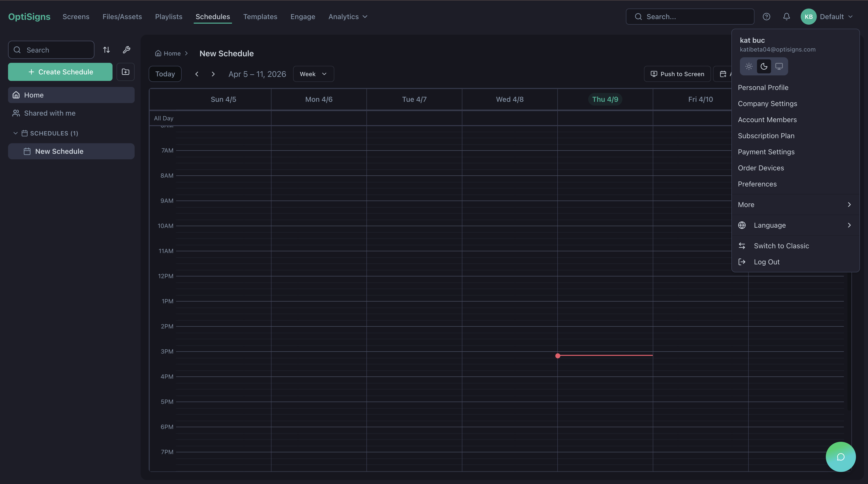This screenshot has width=868, height=484.
Task: Open the help question mark icon
Action: [x=767, y=17]
